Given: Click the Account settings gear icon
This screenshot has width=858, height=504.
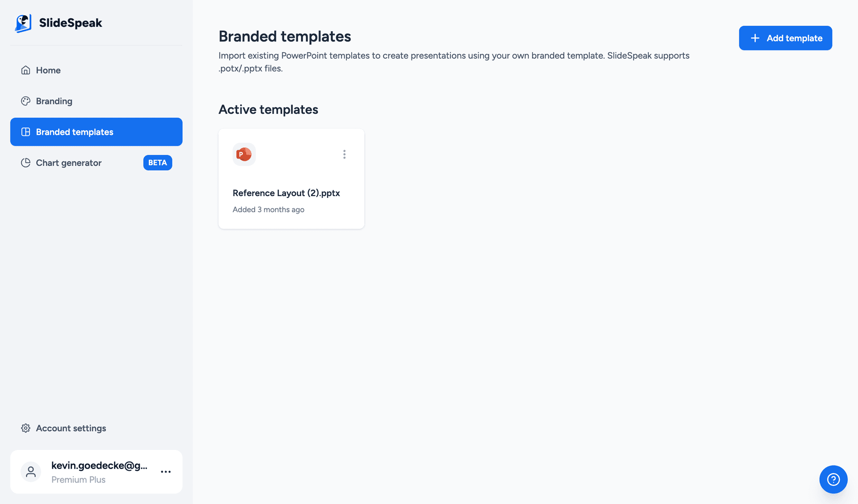Looking at the screenshot, I should click(26, 428).
